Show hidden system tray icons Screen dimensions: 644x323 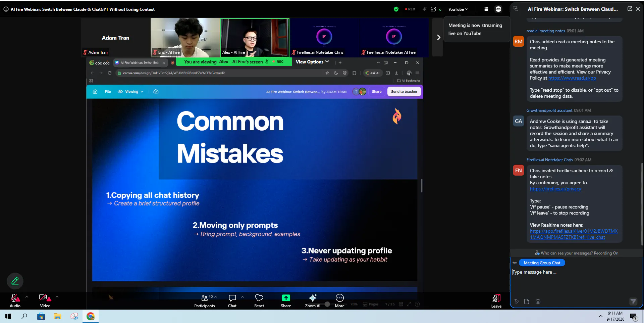pos(600,316)
